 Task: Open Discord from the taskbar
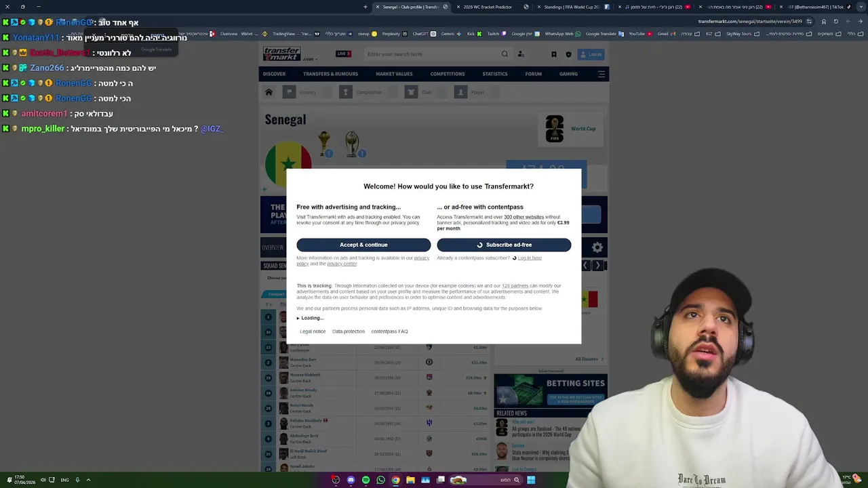[351, 480]
